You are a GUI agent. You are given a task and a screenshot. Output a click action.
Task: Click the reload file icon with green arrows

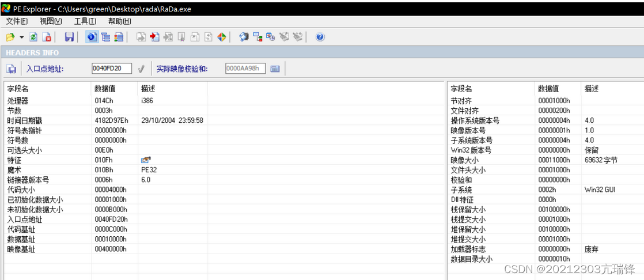click(33, 37)
